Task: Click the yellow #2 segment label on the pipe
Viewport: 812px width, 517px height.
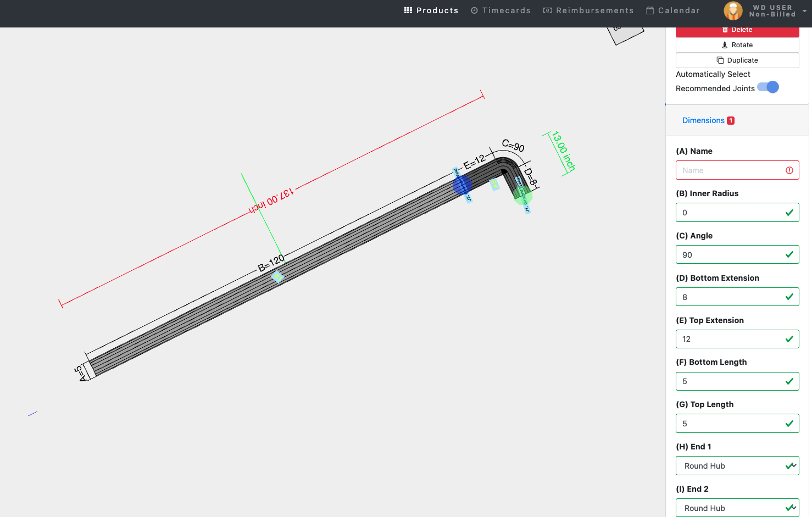Action: coord(494,185)
